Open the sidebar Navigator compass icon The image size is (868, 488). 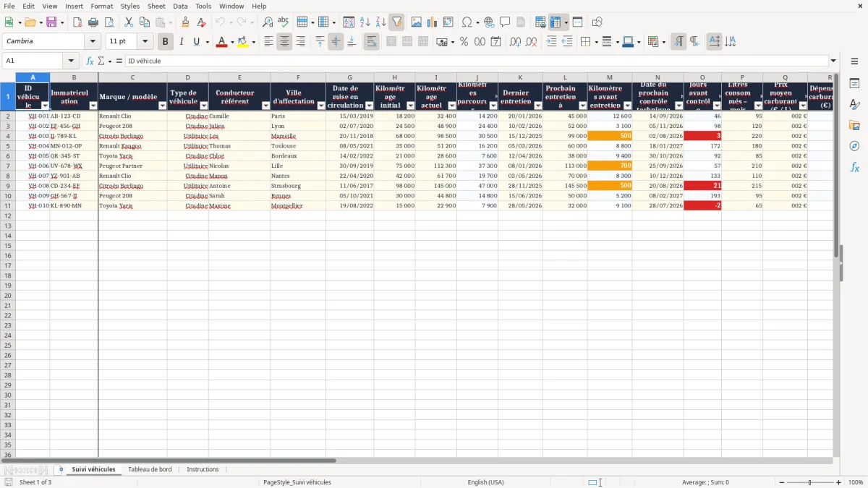[x=854, y=146]
